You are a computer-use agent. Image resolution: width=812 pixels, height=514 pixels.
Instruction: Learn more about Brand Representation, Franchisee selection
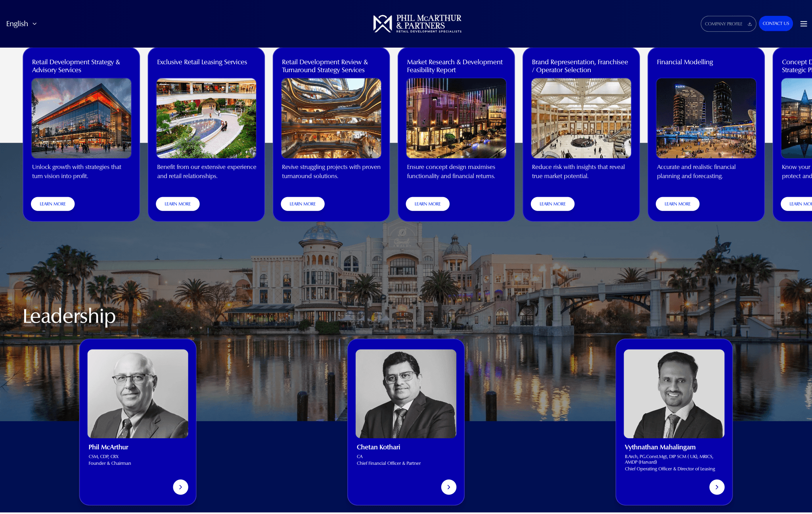click(552, 204)
